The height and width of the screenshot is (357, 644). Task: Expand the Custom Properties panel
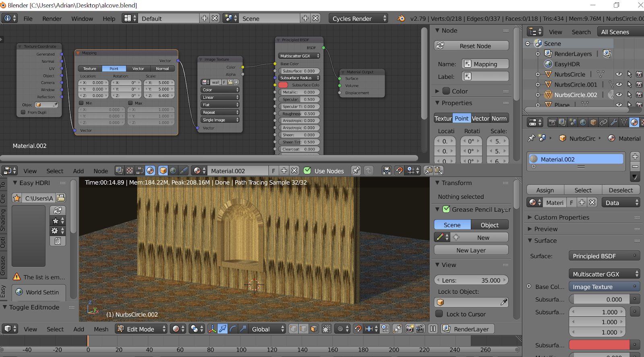pyautogui.click(x=561, y=217)
